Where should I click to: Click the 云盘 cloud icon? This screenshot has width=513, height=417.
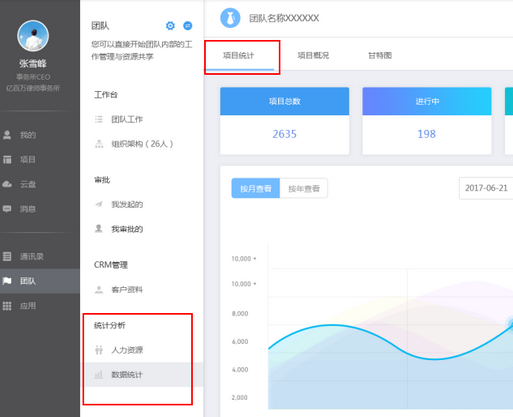click(x=7, y=184)
